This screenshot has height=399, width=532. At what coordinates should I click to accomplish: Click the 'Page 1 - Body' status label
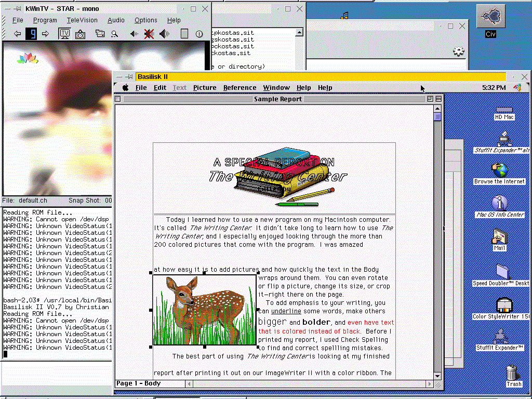click(138, 383)
